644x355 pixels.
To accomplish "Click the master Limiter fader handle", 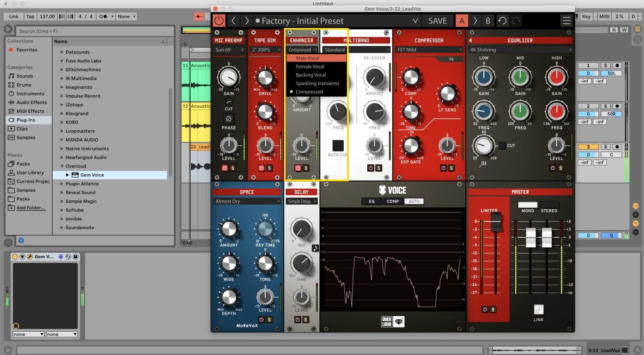I will [496, 221].
